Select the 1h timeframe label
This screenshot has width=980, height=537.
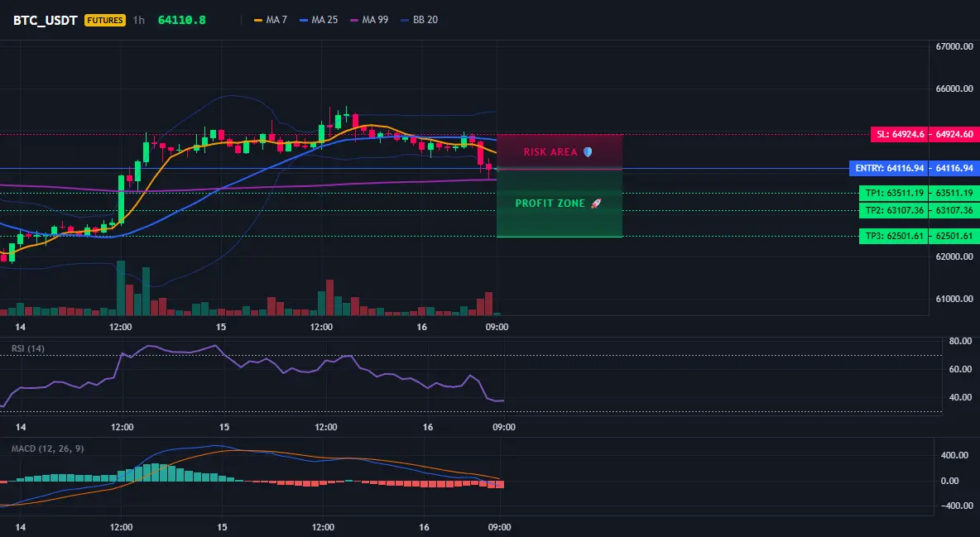tap(139, 20)
